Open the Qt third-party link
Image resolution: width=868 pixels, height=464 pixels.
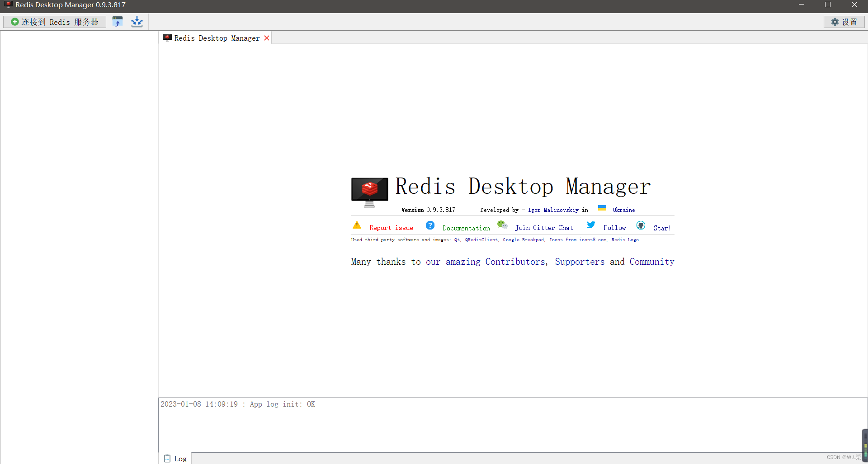(x=458, y=240)
